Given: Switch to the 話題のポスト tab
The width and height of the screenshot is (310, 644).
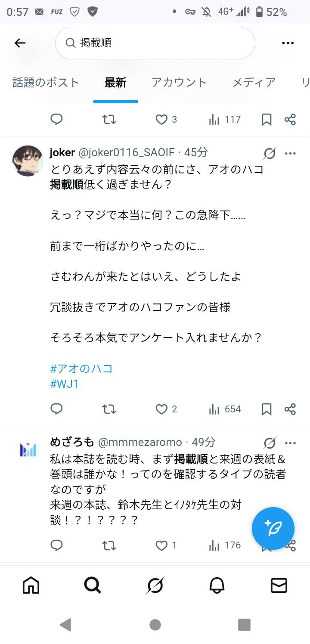Looking at the screenshot, I should [x=46, y=82].
